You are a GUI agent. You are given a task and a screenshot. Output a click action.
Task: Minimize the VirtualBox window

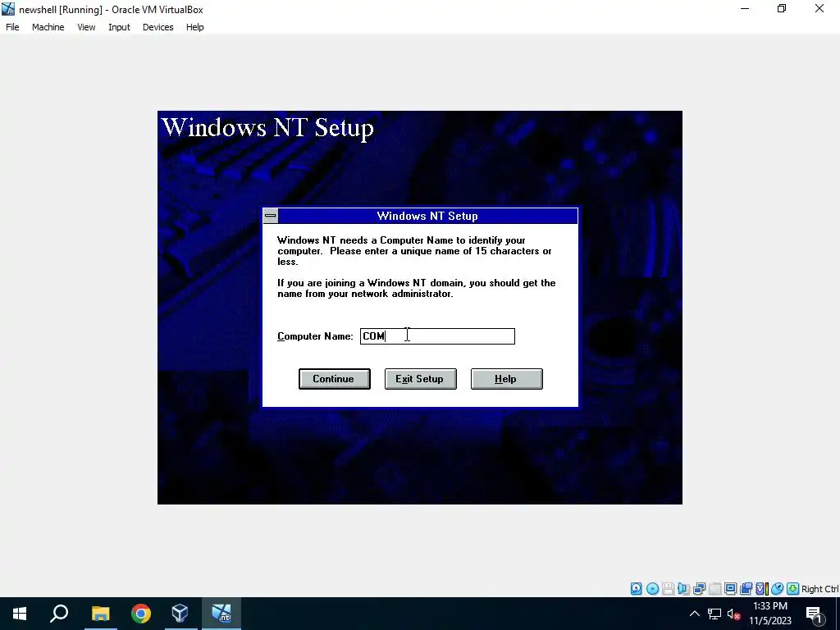pyautogui.click(x=745, y=8)
